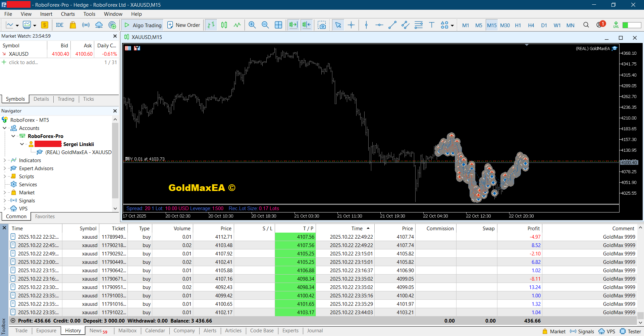Image resolution: width=644 pixels, height=336 pixels.
Task: Open chart templates dropdown arrow
Action: pos(35,26)
